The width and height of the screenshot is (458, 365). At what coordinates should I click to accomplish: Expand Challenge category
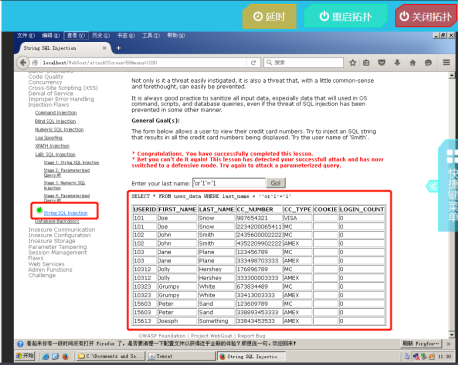pyautogui.click(x=42, y=275)
